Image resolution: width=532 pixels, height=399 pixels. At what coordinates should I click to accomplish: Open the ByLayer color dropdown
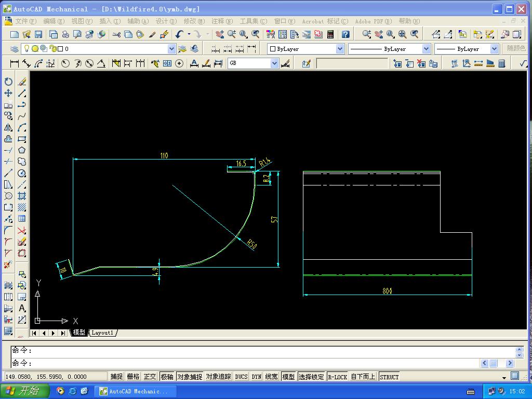340,49
